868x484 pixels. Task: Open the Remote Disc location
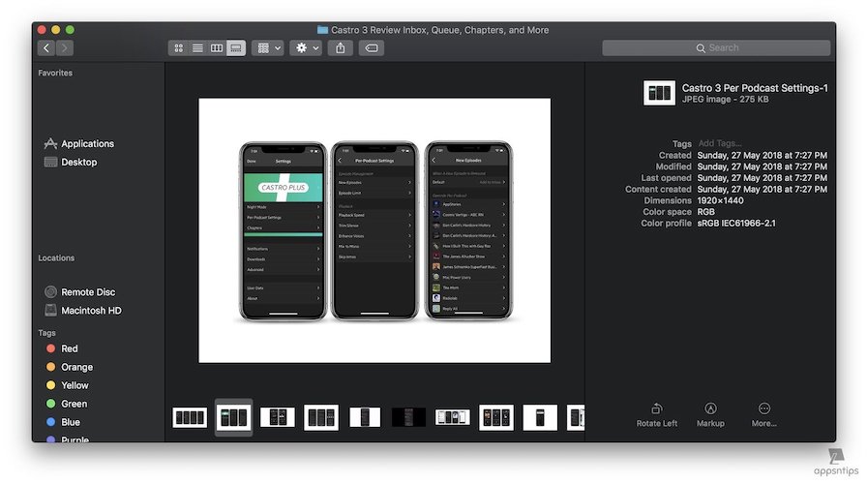[88, 292]
